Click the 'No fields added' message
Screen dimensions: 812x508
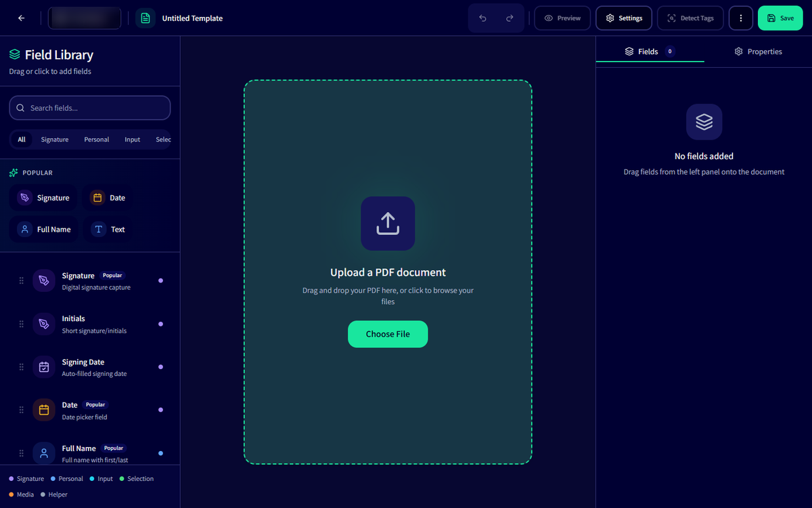[704, 156]
